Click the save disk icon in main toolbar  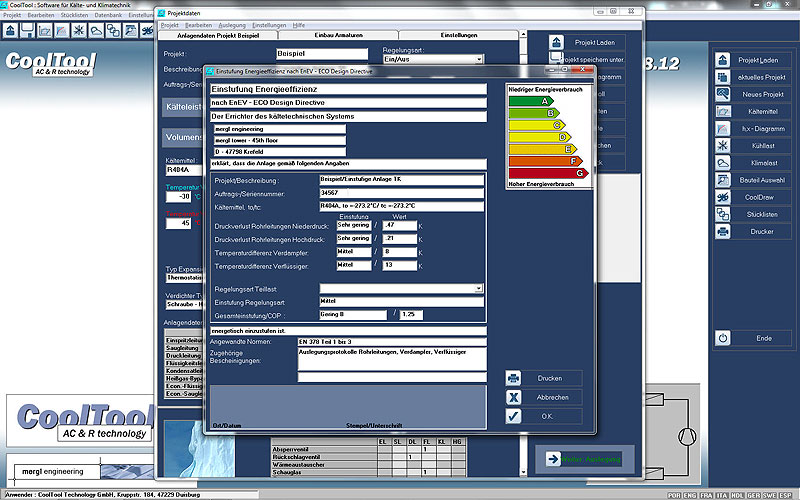tap(28, 31)
